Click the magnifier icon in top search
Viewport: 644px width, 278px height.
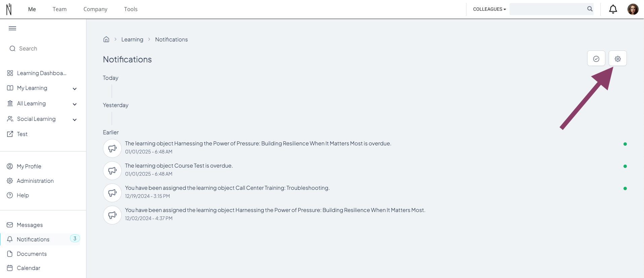(x=590, y=9)
